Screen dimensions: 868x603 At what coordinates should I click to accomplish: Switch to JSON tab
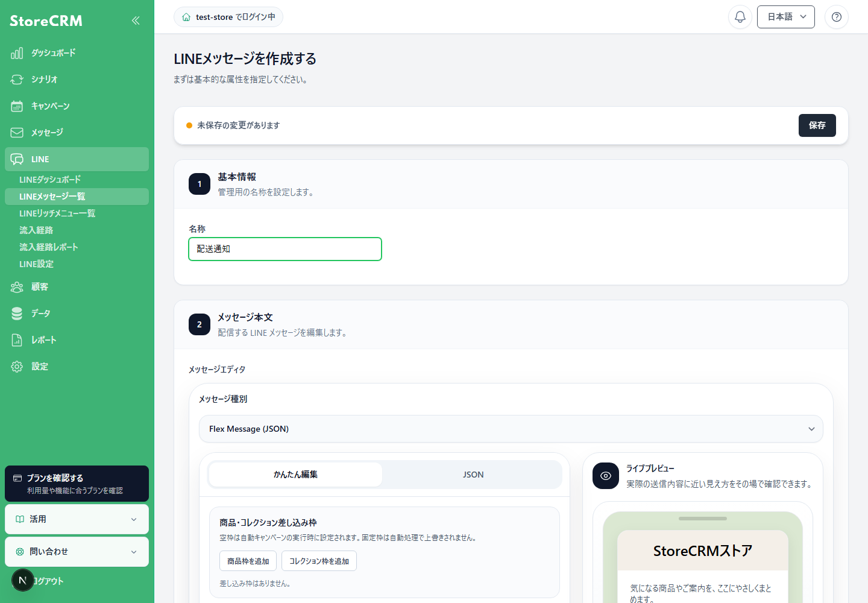point(473,475)
